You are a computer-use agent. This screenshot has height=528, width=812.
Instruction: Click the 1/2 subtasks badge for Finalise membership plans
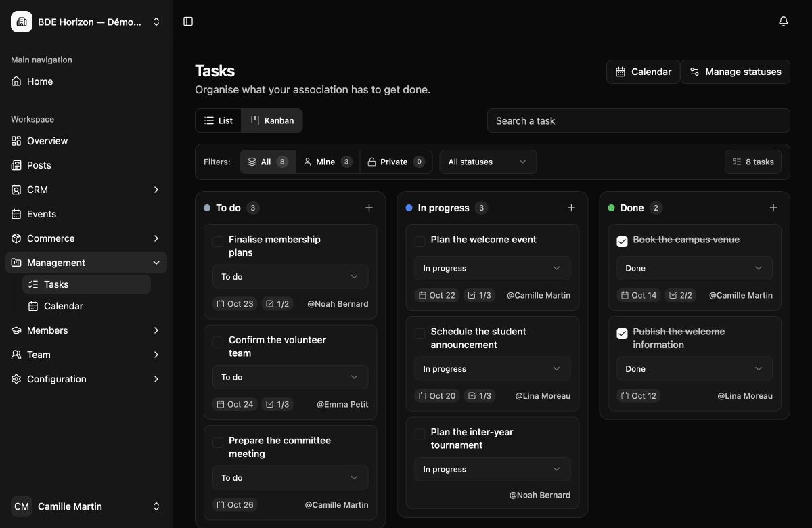click(277, 304)
